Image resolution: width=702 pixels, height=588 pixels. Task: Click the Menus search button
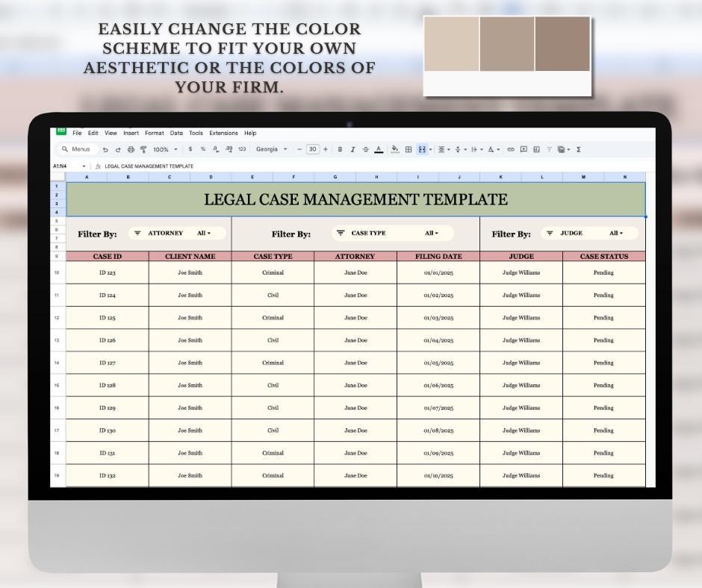click(x=77, y=149)
